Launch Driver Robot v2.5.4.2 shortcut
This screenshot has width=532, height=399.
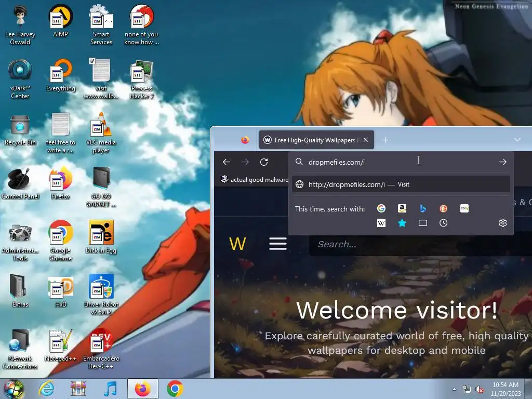[x=101, y=295]
